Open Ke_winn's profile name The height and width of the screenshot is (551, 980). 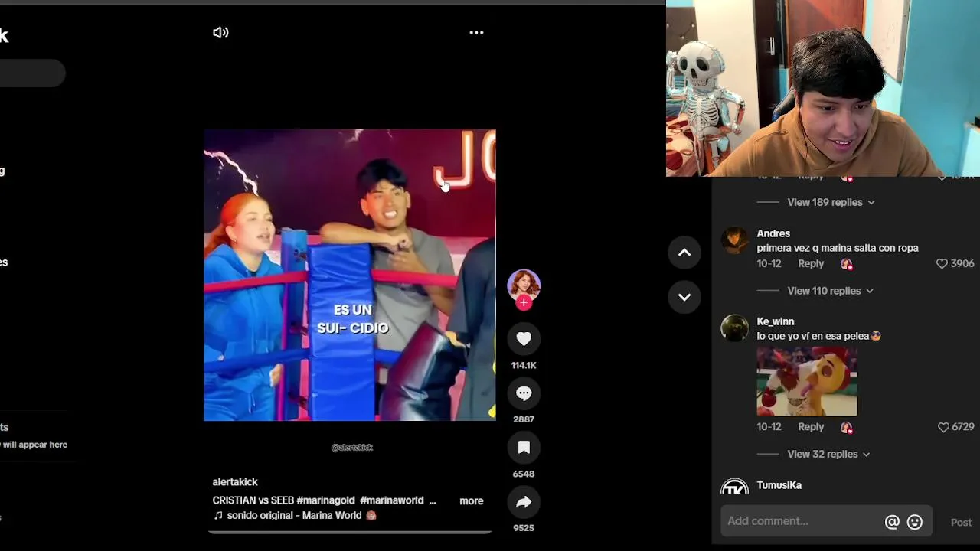(x=776, y=321)
